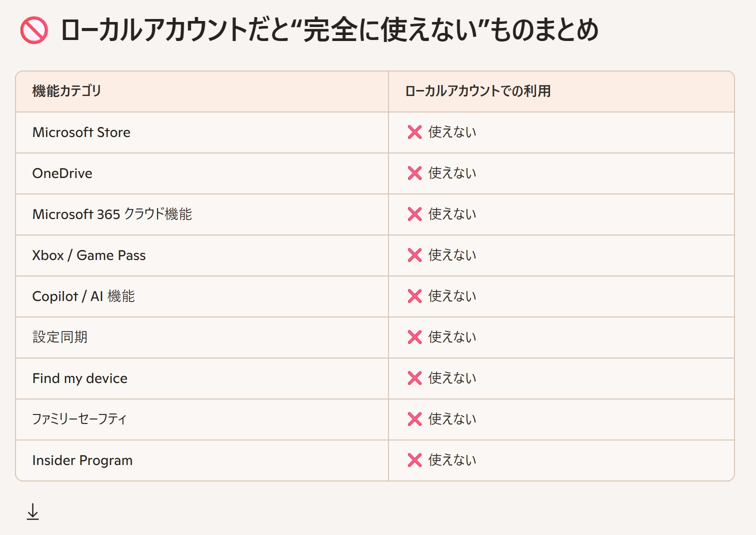Click the red X in Find my device row
The height and width of the screenshot is (535, 756).
pyautogui.click(x=415, y=378)
